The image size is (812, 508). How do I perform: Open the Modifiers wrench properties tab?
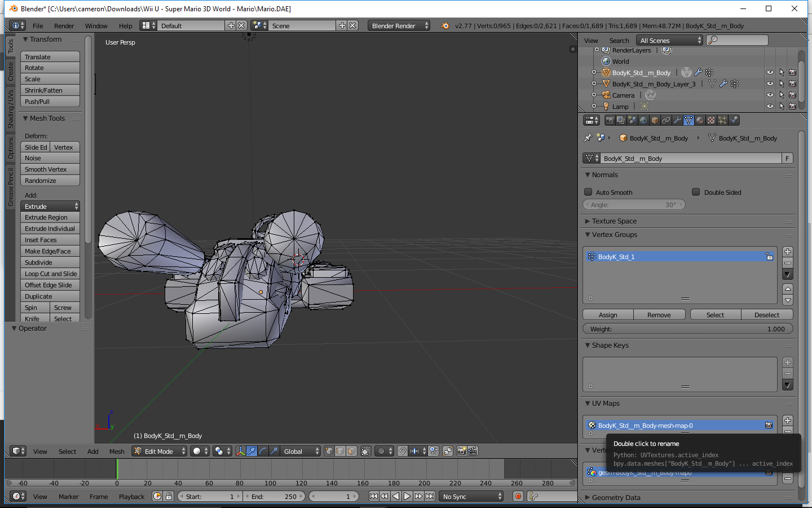click(677, 120)
